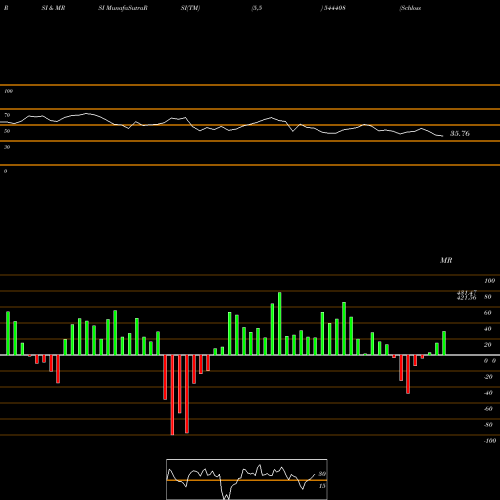
Task: Click the 'Schloss' name in header
Action: tap(410, 8)
